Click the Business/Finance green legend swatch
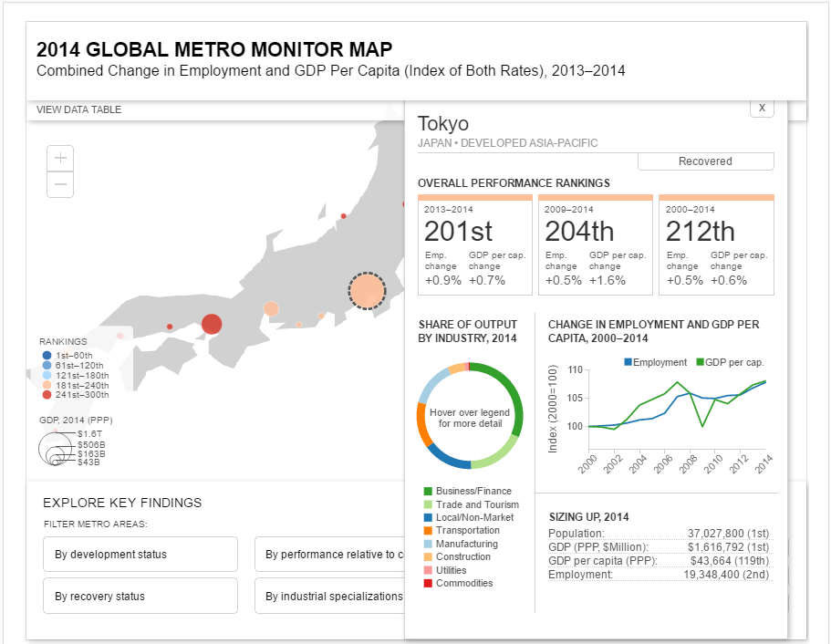This screenshot has height=644, width=831. tap(428, 492)
